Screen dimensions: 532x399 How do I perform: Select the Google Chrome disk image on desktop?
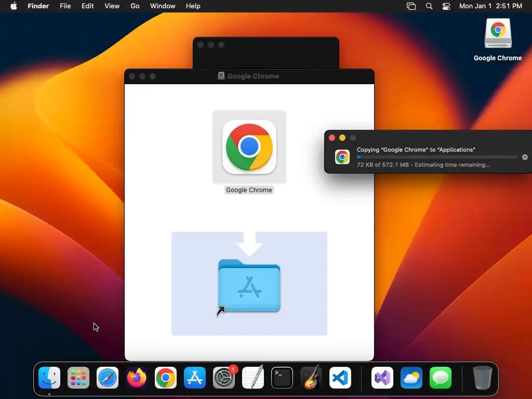[x=498, y=33]
